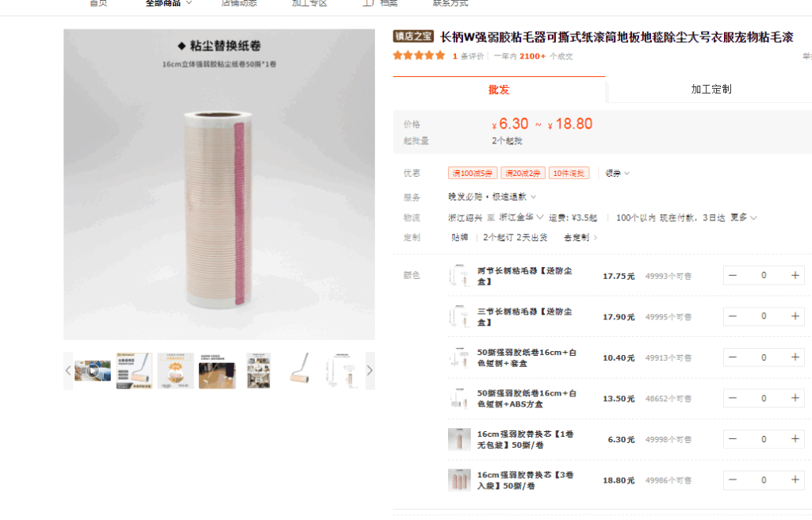The image size is (812, 520).
Task: Increase quantity for 3卷入袋 replacement rolls
Action: (795, 480)
